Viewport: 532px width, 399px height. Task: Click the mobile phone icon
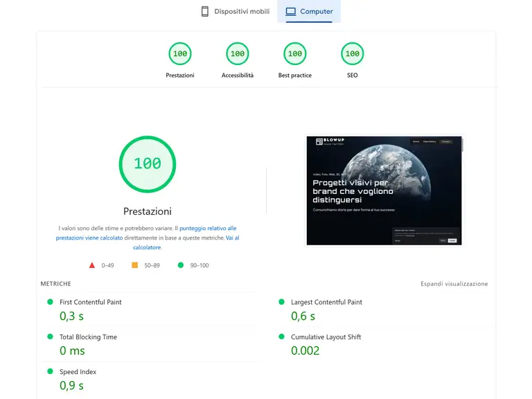(x=205, y=12)
